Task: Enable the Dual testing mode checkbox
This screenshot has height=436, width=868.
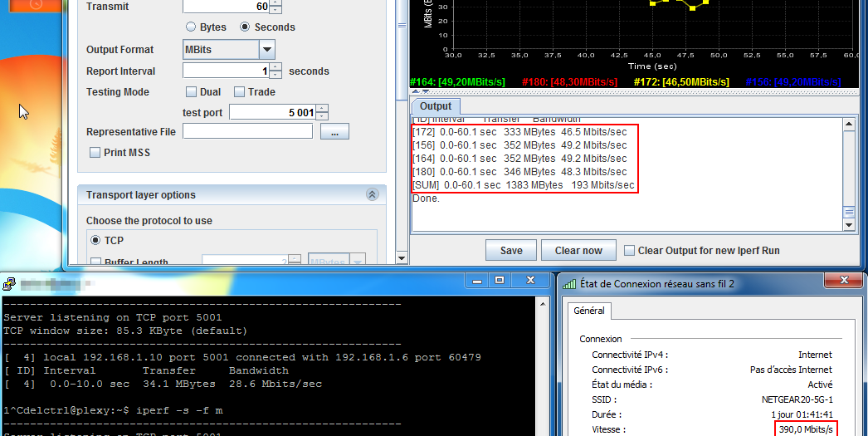Action: click(x=191, y=92)
